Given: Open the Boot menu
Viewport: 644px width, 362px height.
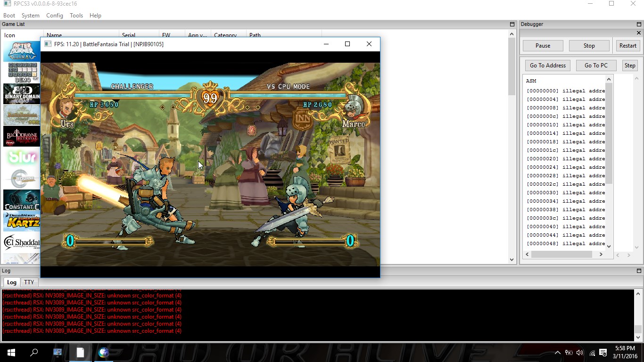Looking at the screenshot, I should click(9, 16).
